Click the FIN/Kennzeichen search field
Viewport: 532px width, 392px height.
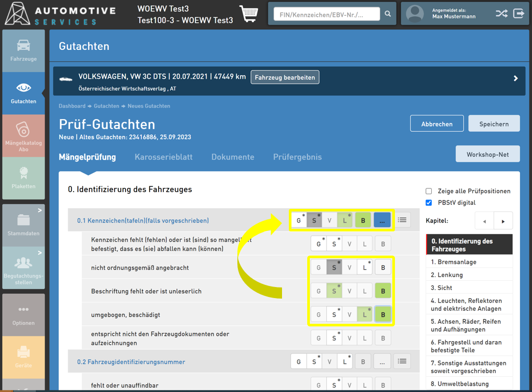[x=326, y=14]
